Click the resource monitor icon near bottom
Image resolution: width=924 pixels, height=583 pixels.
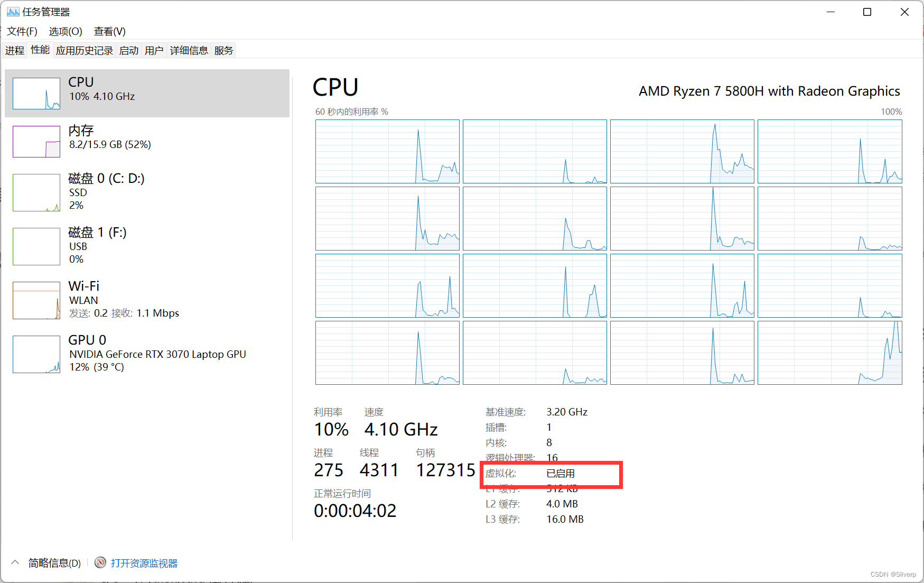click(100, 562)
